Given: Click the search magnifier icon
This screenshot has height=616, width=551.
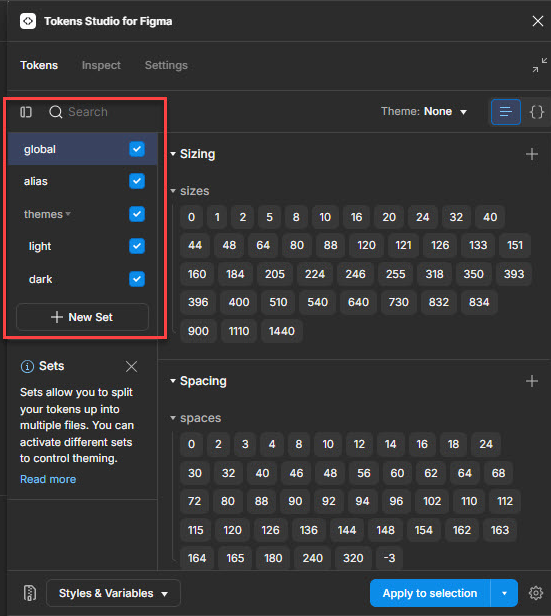Looking at the screenshot, I should (x=55, y=112).
